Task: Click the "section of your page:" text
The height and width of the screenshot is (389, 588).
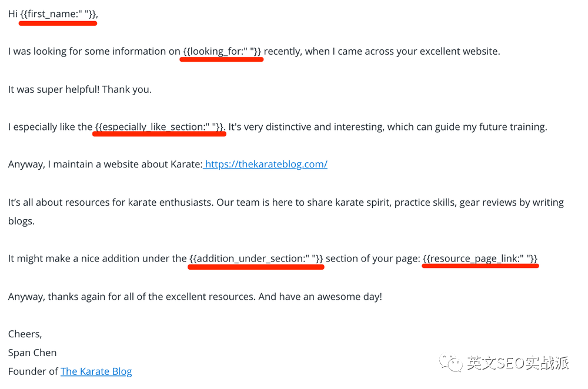Action: click(x=373, y=259)
